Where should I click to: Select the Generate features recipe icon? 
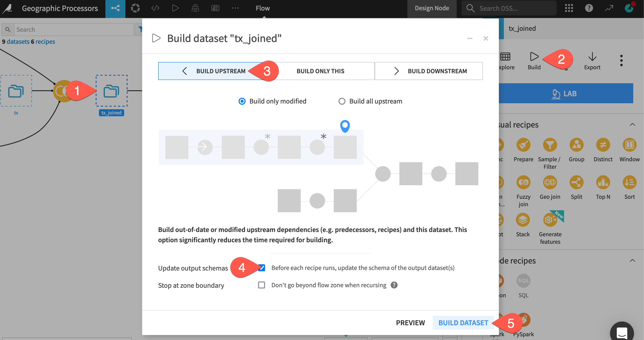(550, 220)
